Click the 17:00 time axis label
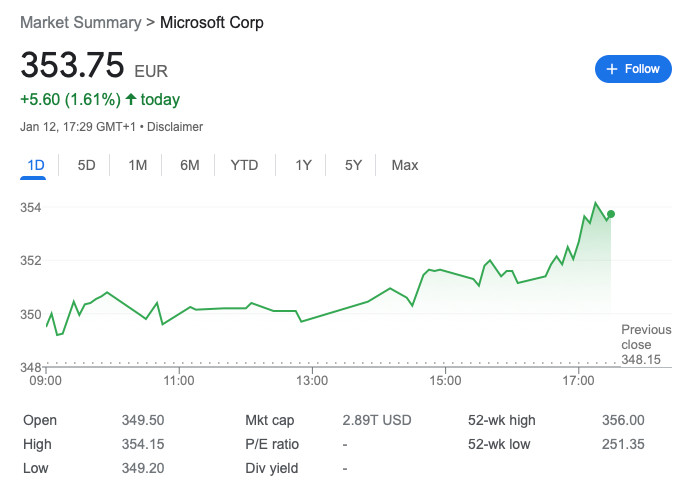The height and width of the screenshot is (486, 694). click(x=578, y=381)
